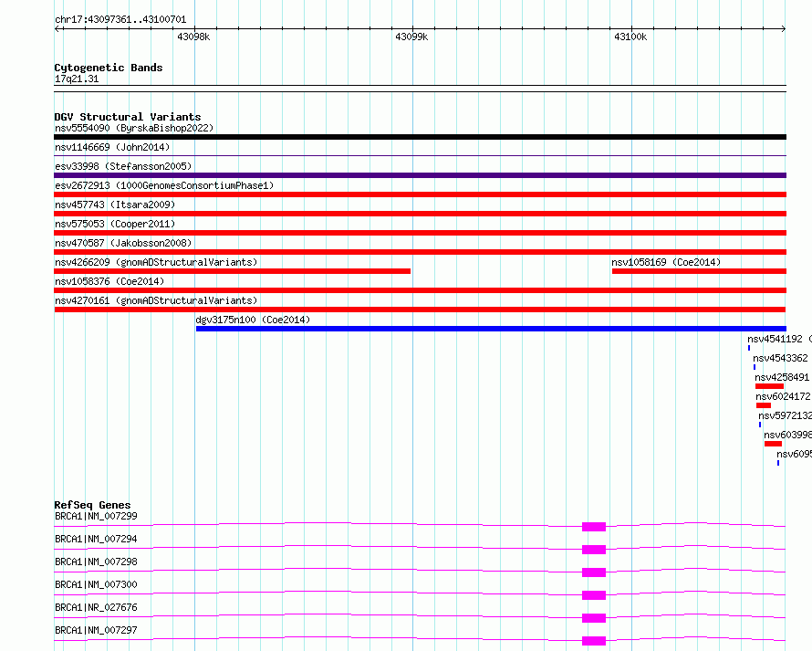Open the nsv4258491 variant label
Viewport: 812px width, 651px height.
(782, 377)
